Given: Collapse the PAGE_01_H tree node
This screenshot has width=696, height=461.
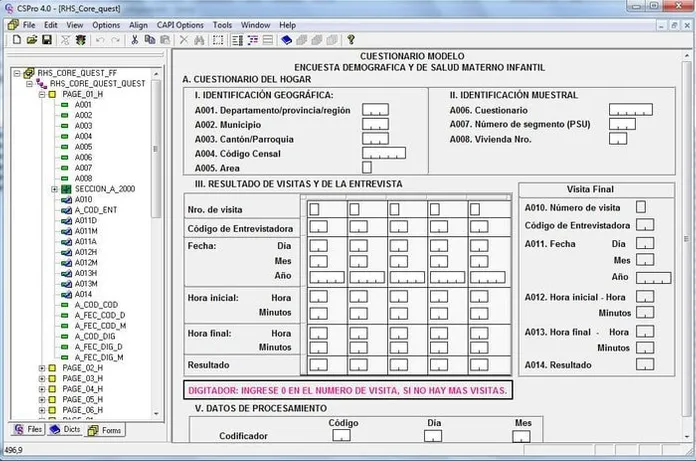Looking at the screenshot, I should 42,94.
